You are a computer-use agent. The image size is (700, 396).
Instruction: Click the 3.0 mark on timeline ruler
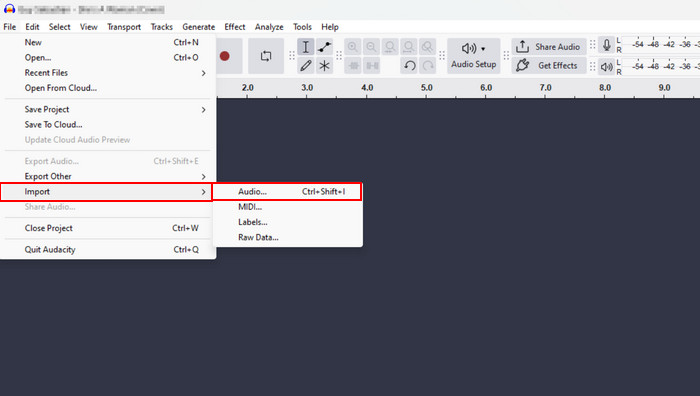click(x=307, y=88)
